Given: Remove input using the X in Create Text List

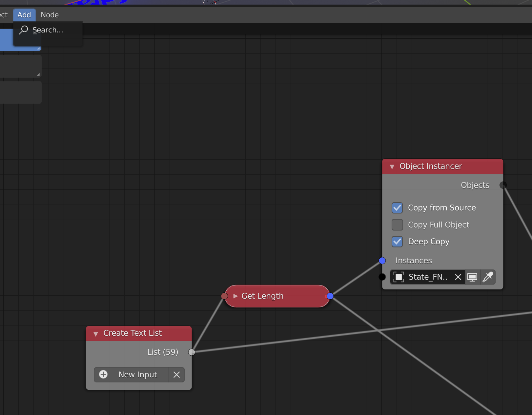Looking at the screenshot, I should [177, 375].
